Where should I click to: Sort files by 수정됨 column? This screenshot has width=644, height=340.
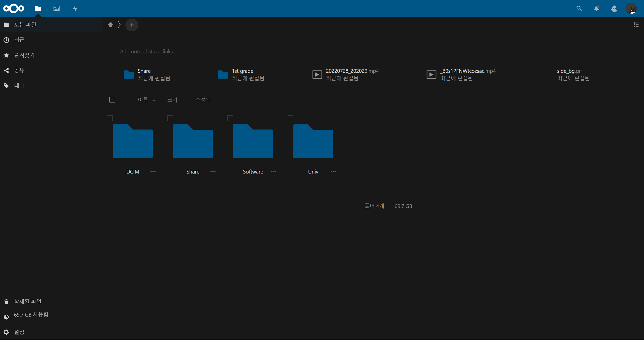tap(203, 100)
